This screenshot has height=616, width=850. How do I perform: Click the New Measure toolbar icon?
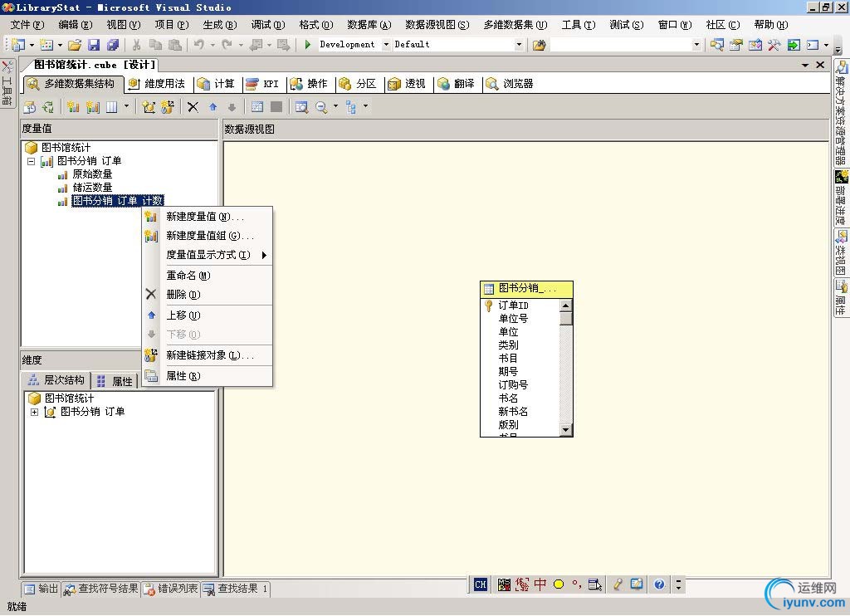click(x=73, y=107)
